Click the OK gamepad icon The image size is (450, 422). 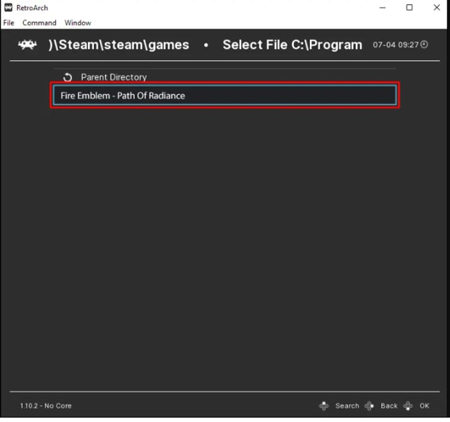[408, 406]
